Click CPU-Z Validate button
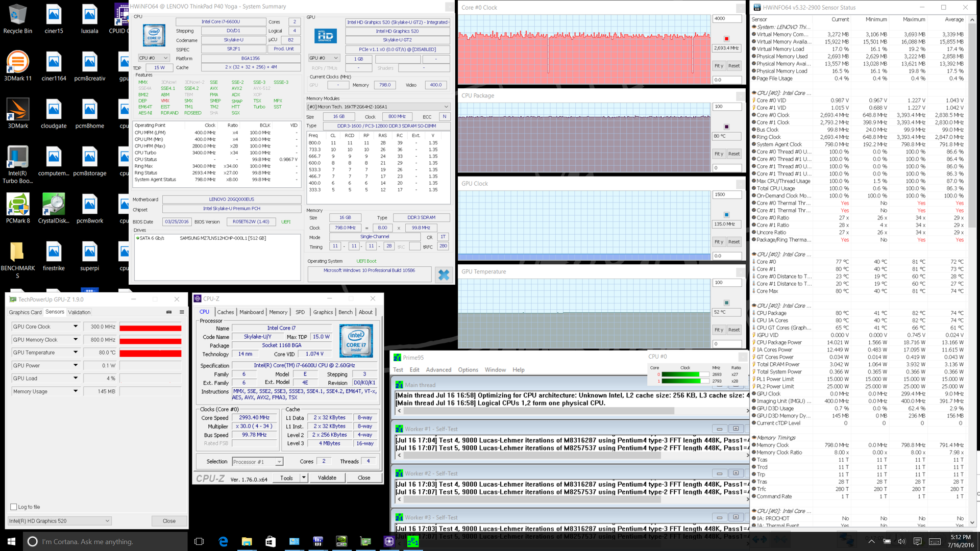The image size is (980, 551). coord(327,478)
